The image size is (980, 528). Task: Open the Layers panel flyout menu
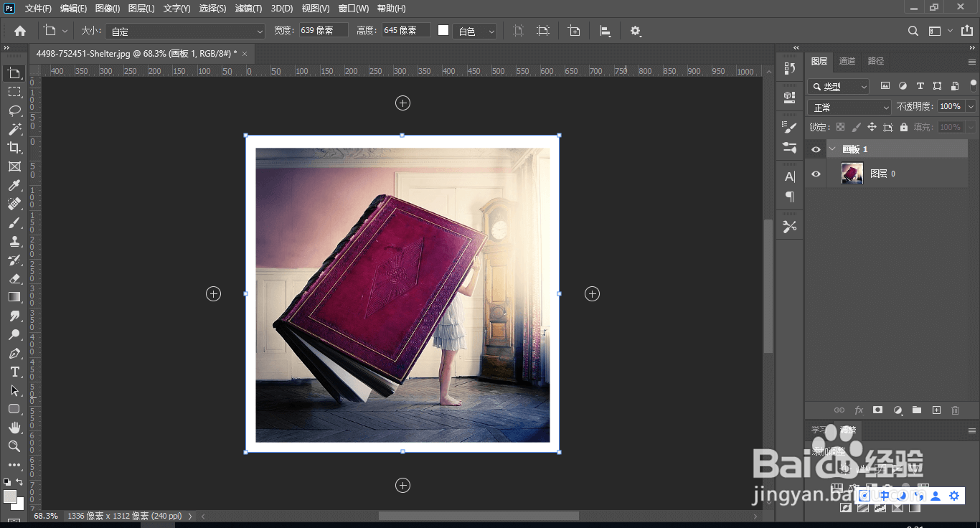[x=972, y=61]
